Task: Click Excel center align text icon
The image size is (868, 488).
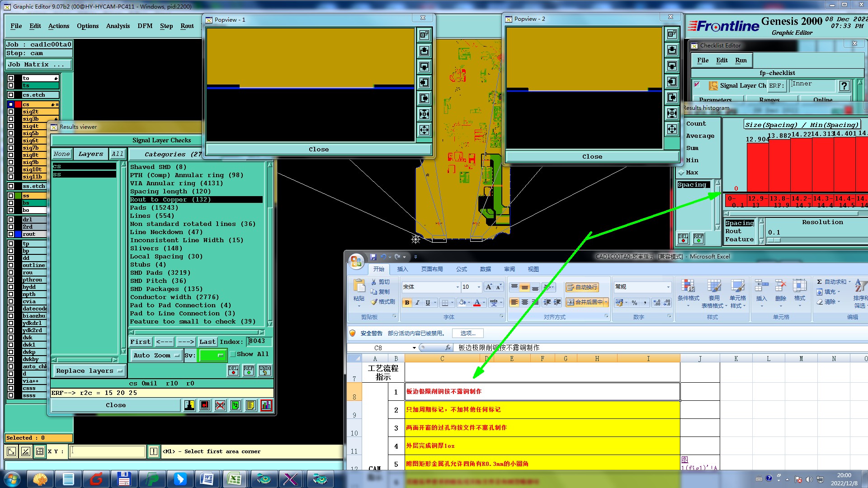Action: click(524, 302)
